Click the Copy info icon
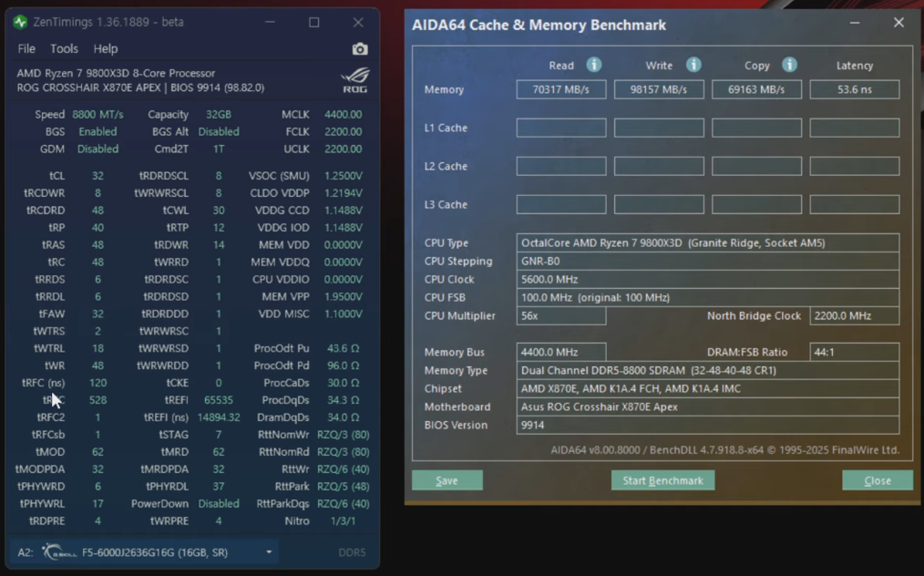Screen dimensions: 924x576 tap(789, 65)
